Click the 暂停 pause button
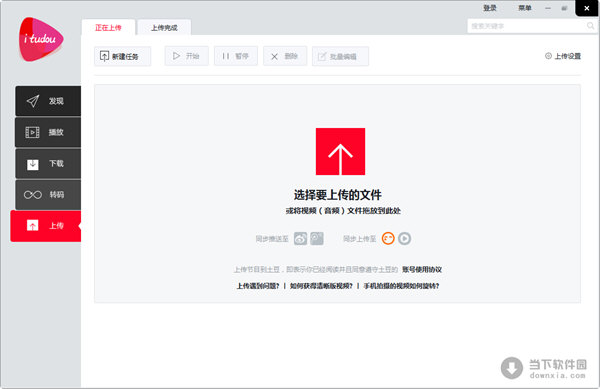Screen dimensions: 600x389 (x=236, y=56)
